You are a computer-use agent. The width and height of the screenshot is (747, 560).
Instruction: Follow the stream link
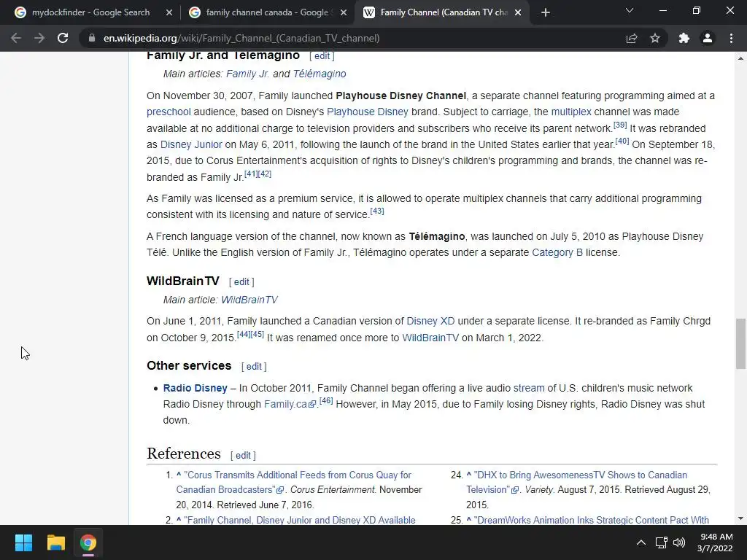pyautogui.click(x=529, y=388)
